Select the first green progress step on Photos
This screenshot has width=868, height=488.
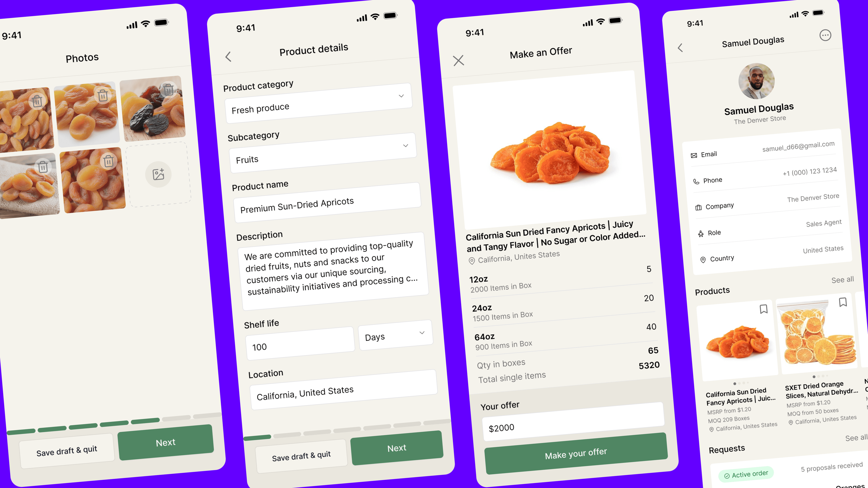[x=21, y=431]
